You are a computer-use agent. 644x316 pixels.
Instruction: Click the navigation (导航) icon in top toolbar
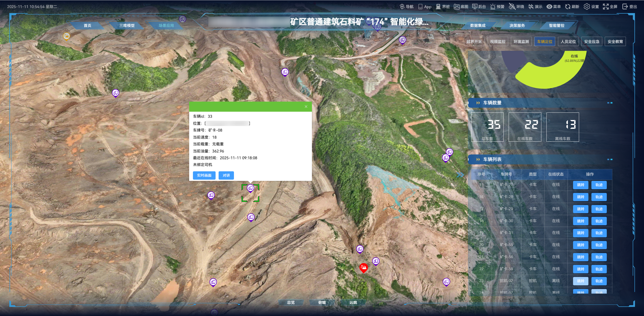pos(402,7)
